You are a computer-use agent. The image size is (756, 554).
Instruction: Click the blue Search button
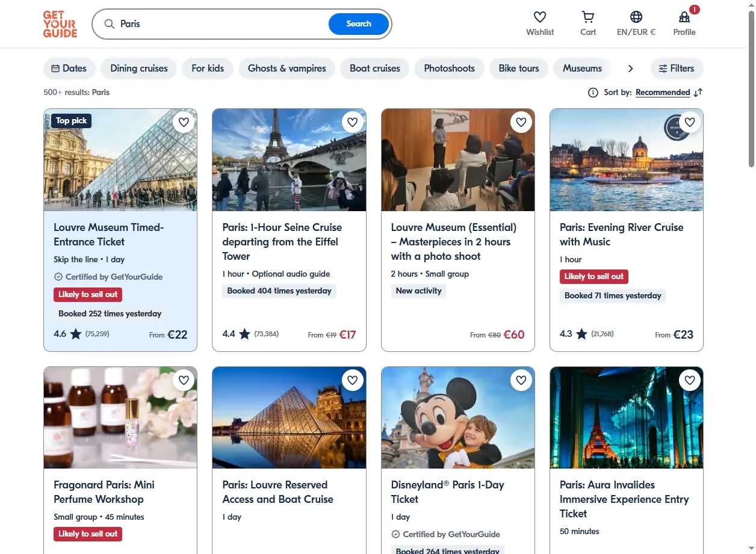coord(359,24)
